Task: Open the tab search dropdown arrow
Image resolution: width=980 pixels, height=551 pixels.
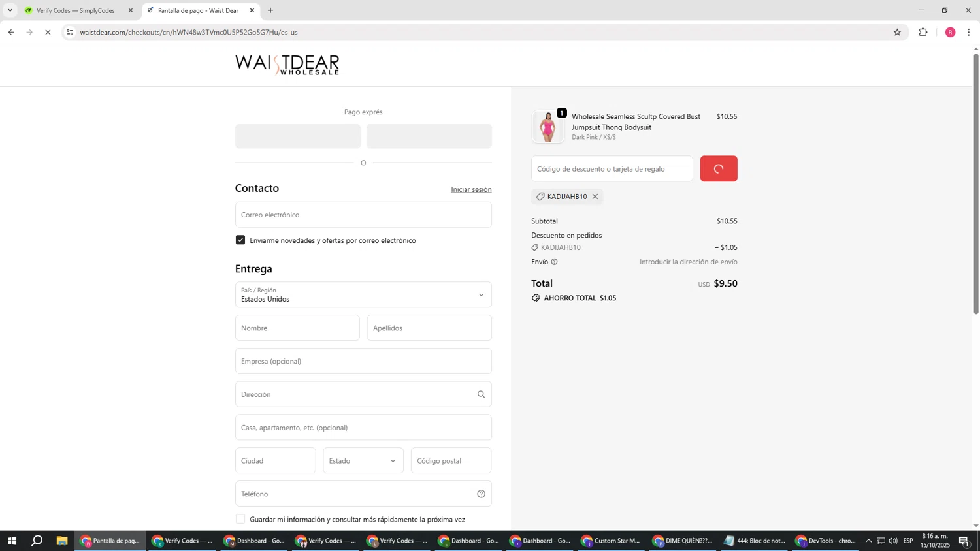Action: coord(10,10)
